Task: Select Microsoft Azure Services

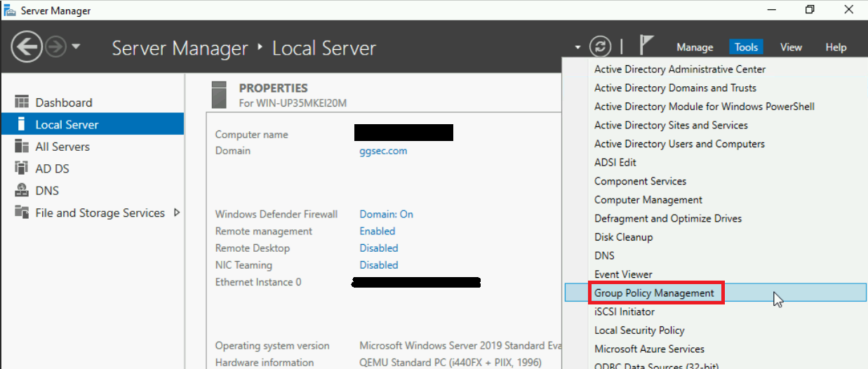Action: [x=649, y=349]
